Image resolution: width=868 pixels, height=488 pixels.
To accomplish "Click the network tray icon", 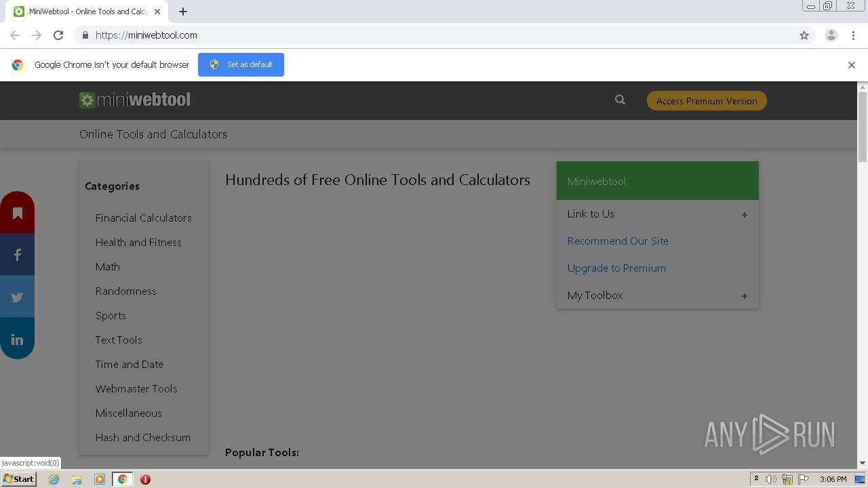I will click(x=787, y=479).
